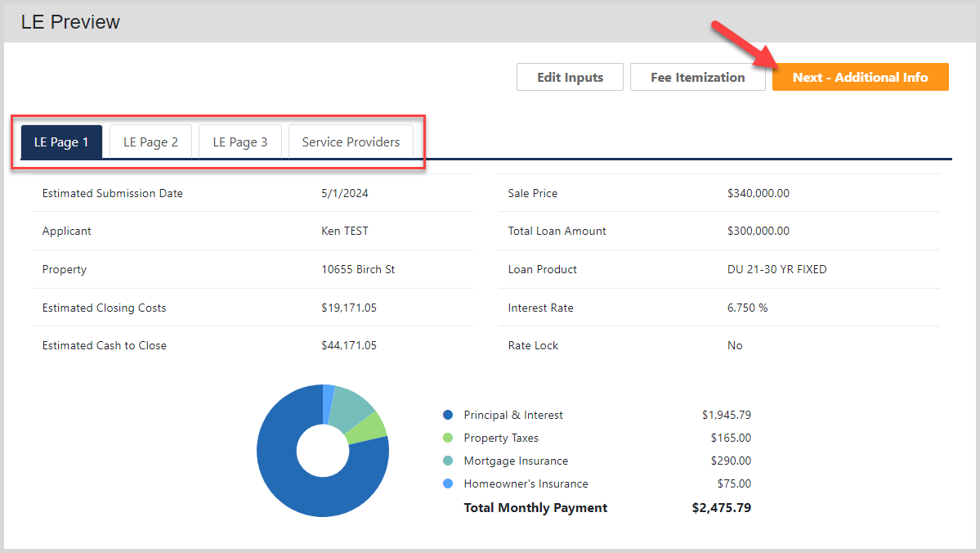
Task: Select the Estimated Closing Costs label
Action: tap(104, 308)
